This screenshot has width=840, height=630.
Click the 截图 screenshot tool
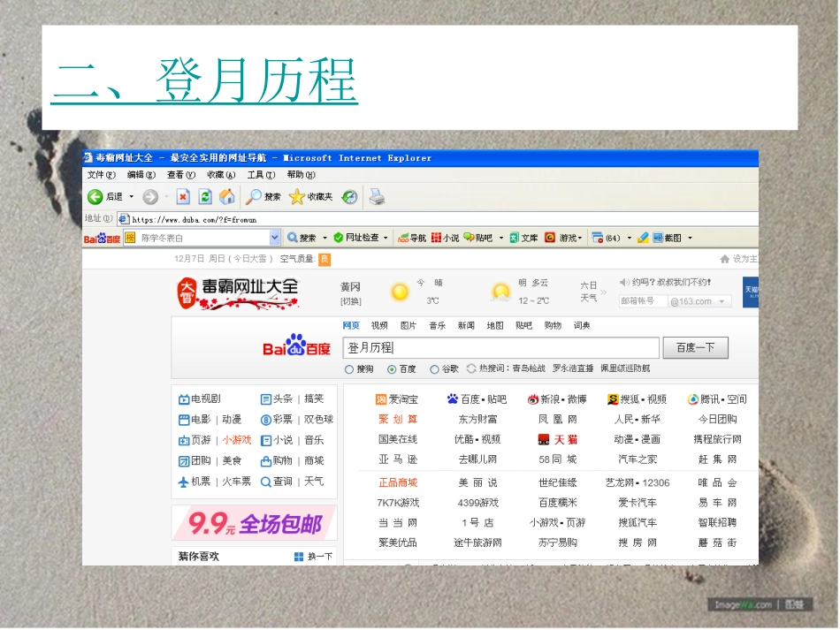(x=667, y=238)
